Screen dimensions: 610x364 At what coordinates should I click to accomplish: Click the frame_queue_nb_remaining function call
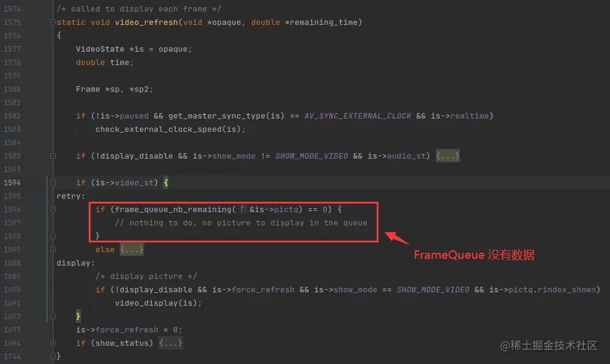tap(173, 210)
